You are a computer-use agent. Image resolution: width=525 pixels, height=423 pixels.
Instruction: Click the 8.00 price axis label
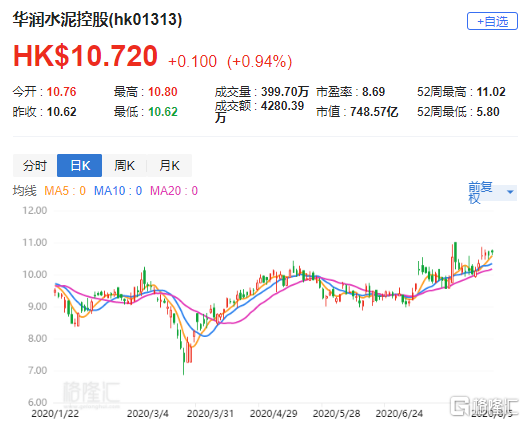coord(37,339)
